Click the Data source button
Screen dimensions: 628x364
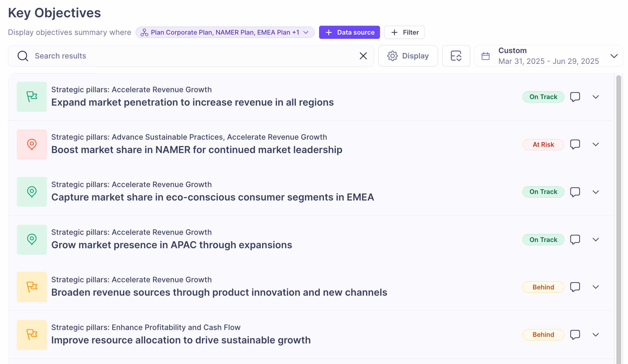tap(349, 32)
